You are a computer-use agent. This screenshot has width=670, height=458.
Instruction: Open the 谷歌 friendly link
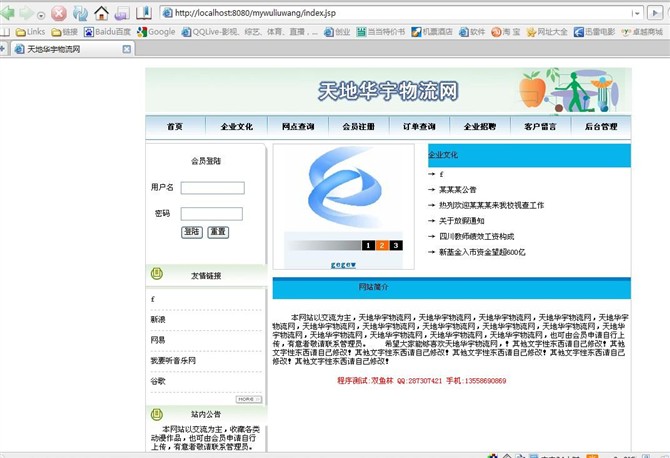point(158,381)
